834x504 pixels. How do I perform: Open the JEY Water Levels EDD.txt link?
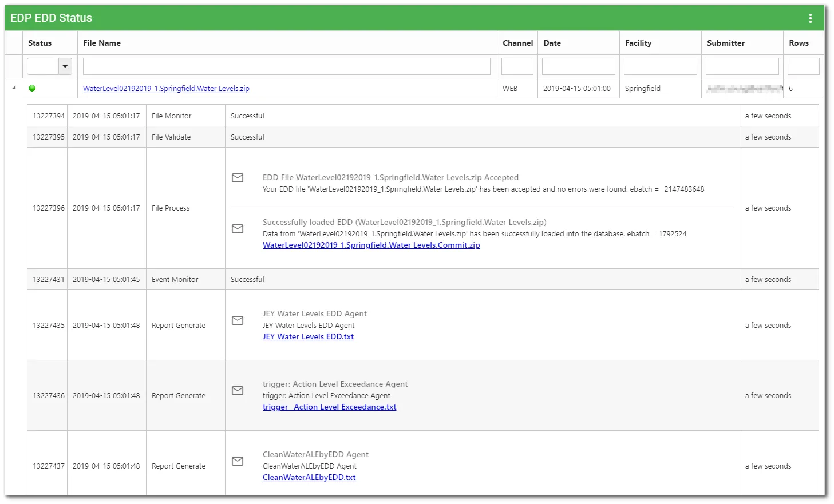point(308,336)
